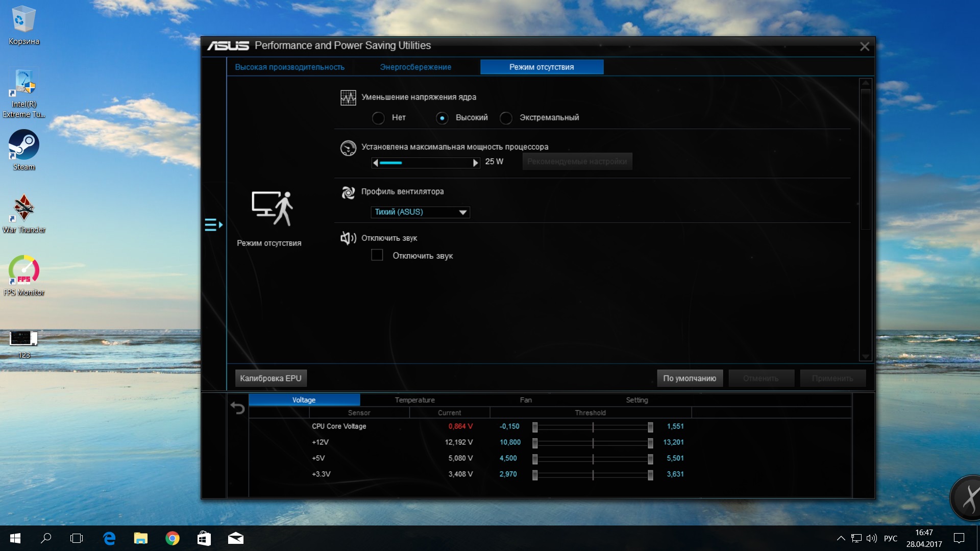Open the War Thunder desktop icon

click(24, 208)
